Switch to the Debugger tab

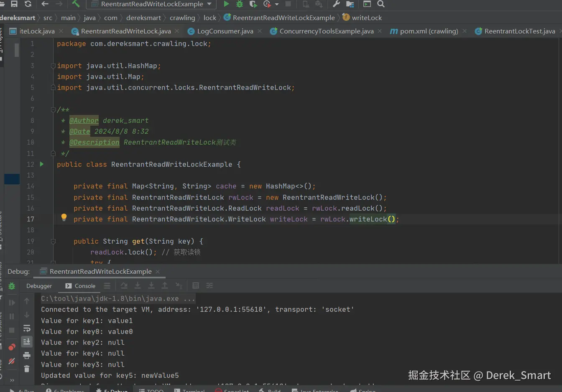(39, 286)
